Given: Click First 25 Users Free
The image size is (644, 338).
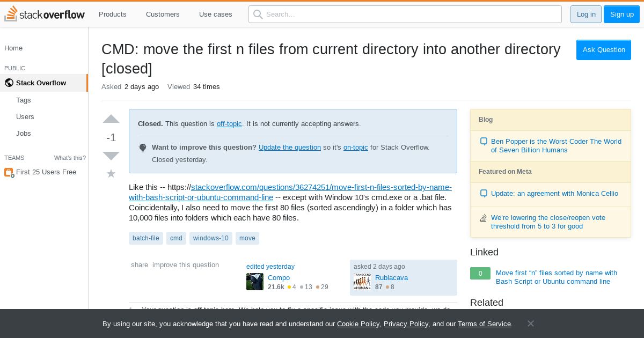Looking at the screenshot, I should 46,172.
